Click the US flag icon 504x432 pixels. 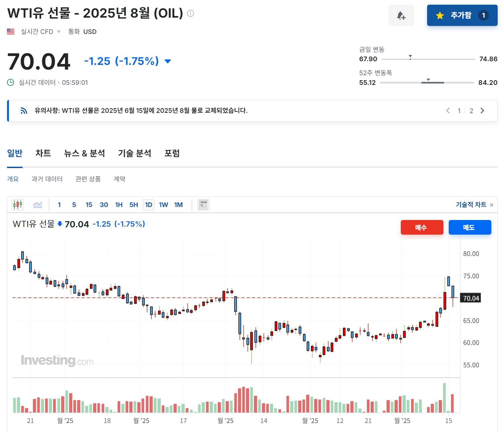(x=11, y=31)
